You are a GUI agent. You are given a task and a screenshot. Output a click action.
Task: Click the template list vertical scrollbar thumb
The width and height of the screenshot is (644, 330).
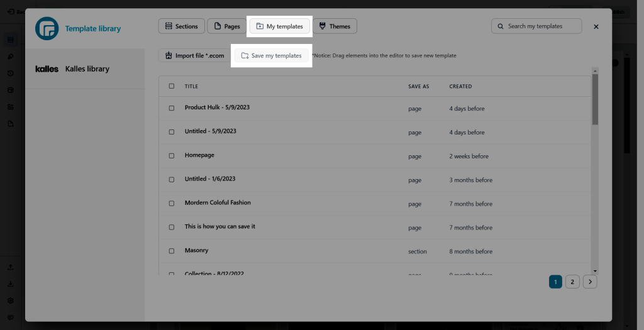[x=595, y=99]
